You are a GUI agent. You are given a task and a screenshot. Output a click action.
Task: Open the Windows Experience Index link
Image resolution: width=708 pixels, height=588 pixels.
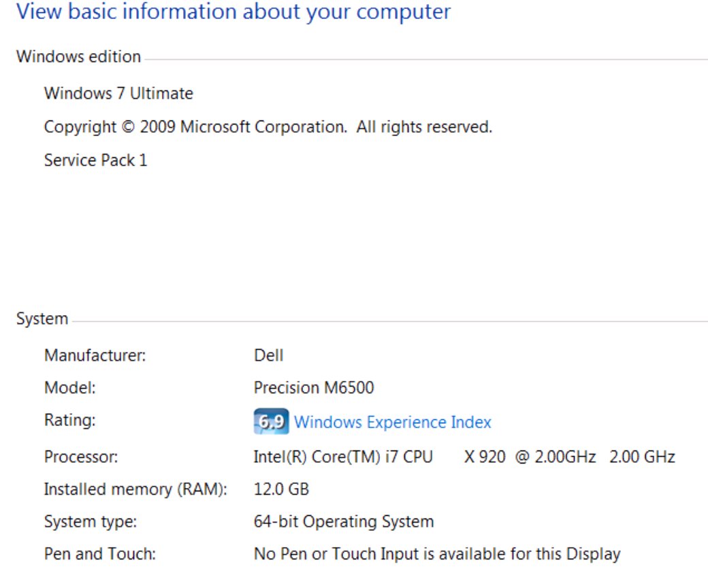[x=392, y=423]
